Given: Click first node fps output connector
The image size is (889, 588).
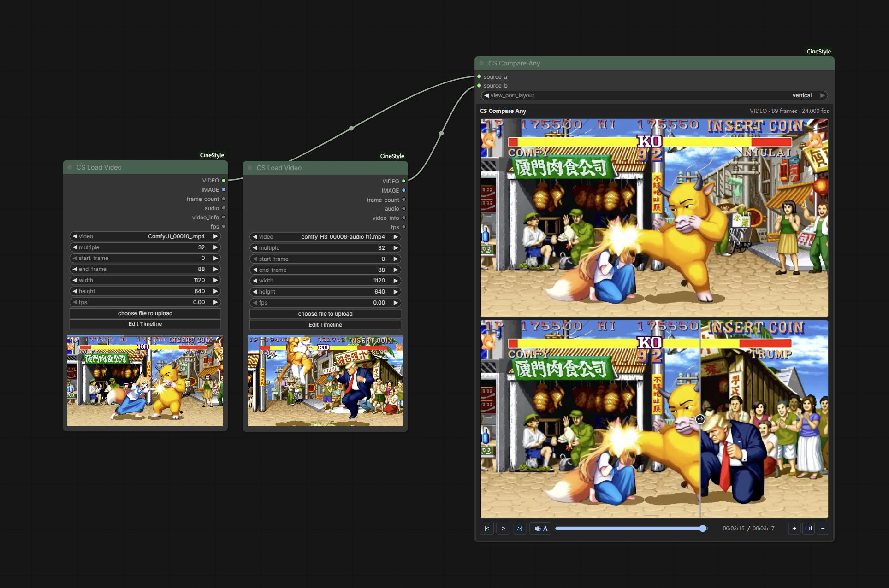Looking at the screenshot, I should tap(224, 227).
